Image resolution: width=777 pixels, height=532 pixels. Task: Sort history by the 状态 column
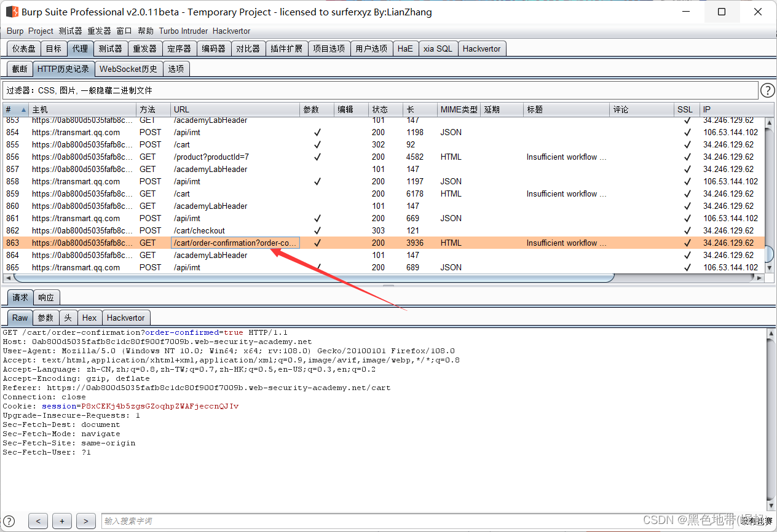point(386,109)
